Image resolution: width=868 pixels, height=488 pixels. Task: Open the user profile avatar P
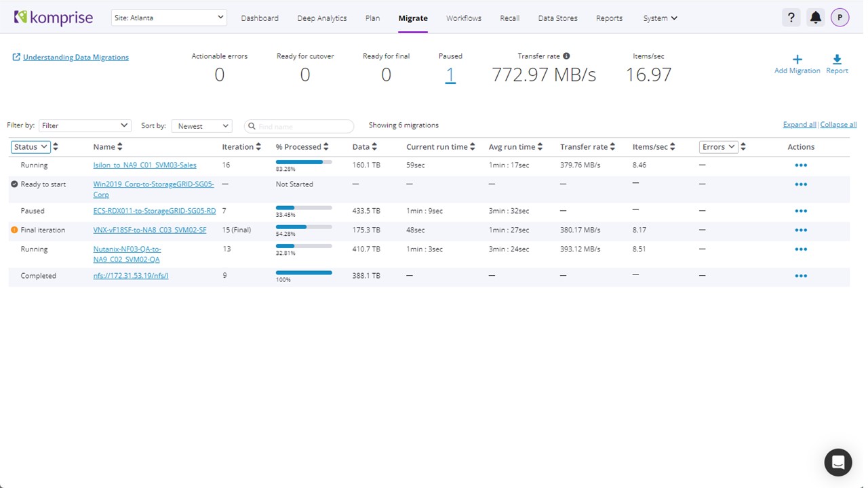click(840, 18)
